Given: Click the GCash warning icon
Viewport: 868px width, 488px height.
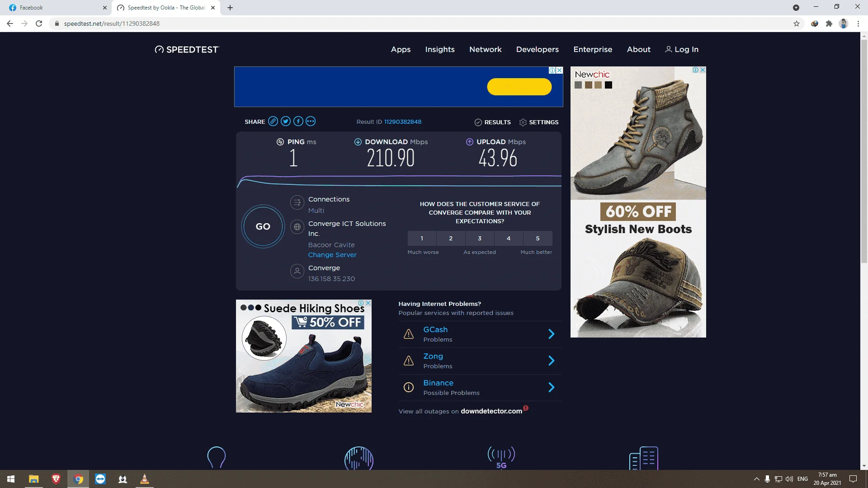Looking at the screenshot, I should pyautogui.click(x=409, y=334).
